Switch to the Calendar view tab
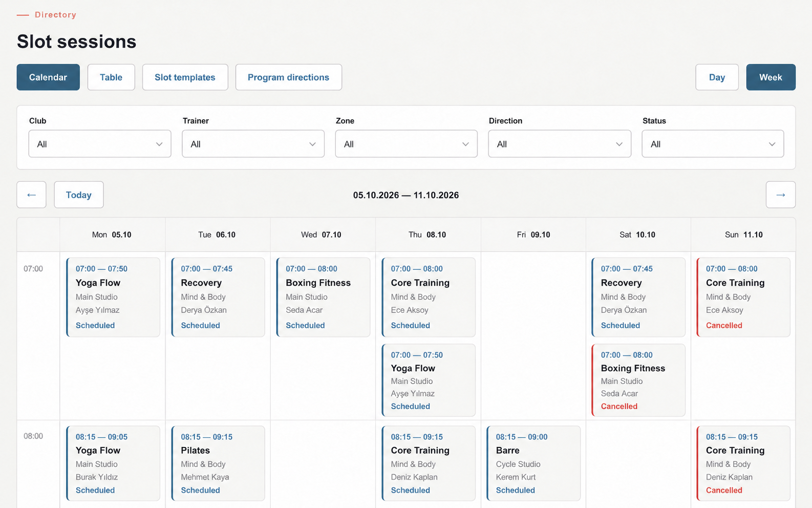This screenshot has width=812, height=508. pos(48,77)
